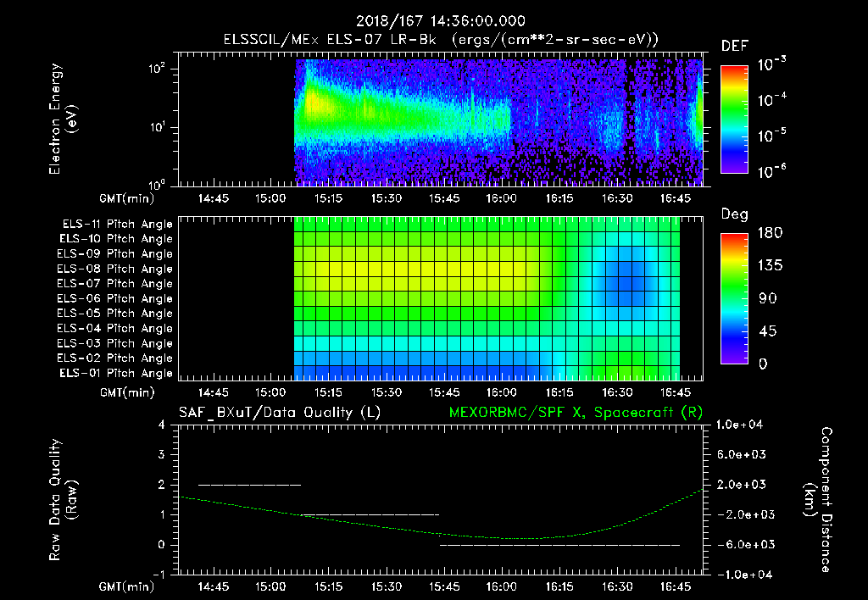Click the ELSSCIL/MEx ELS-07 LR-Bk title
This screenshot has width=868, height=600.
pos(330,40)
